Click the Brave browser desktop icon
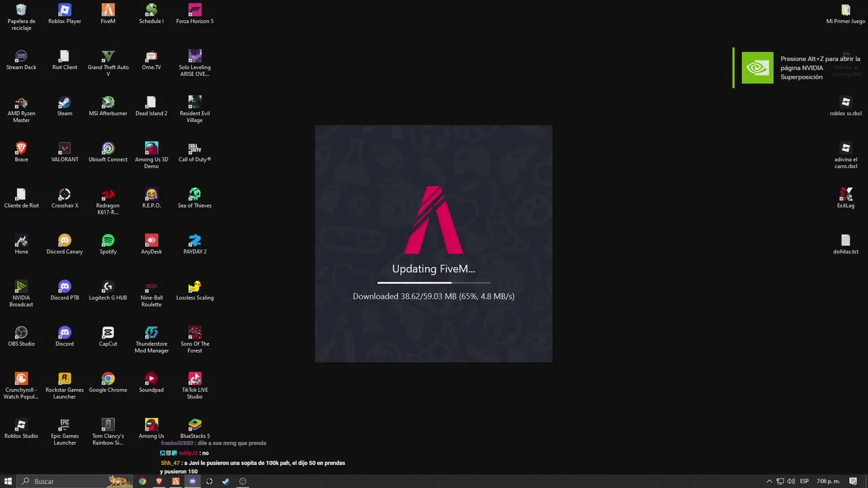 (21, 152)
